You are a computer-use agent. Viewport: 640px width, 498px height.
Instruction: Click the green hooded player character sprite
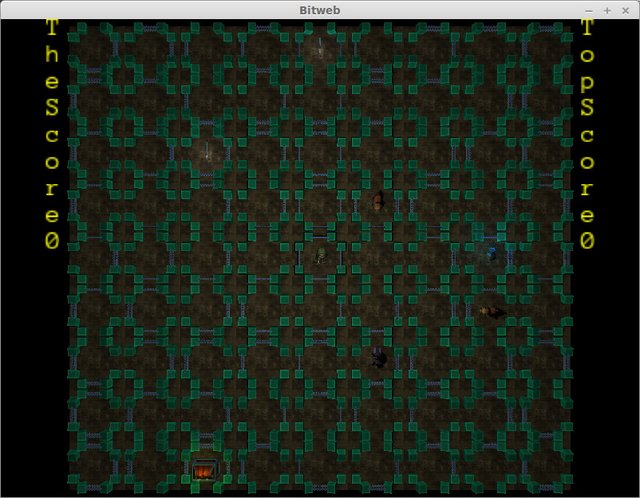pos(321,256)
